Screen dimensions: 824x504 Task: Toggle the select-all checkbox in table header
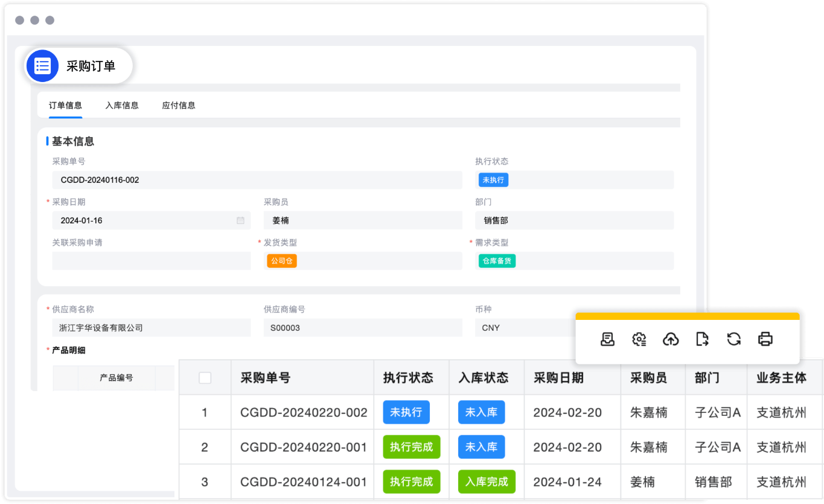pos(205,378)
